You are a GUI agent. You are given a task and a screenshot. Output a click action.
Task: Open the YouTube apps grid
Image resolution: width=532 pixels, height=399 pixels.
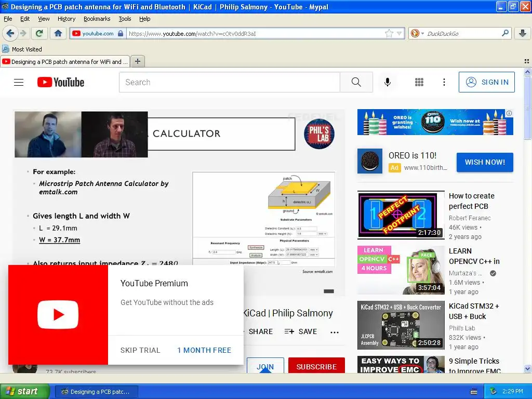[x=419, y=82]
